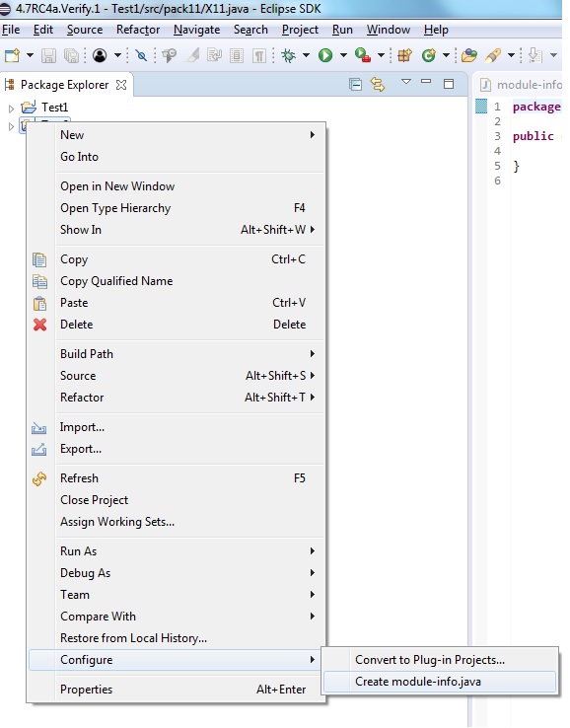Select Close Project

(x=177, y=500)
